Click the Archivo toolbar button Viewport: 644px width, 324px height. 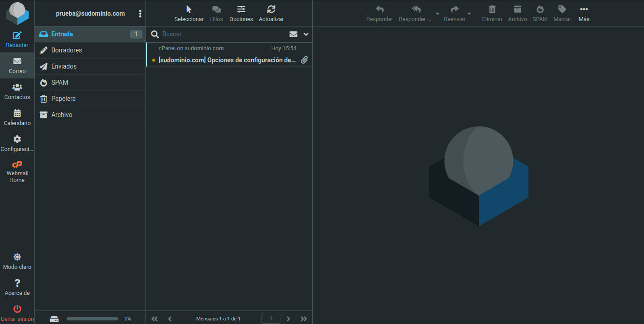(517, 13)
